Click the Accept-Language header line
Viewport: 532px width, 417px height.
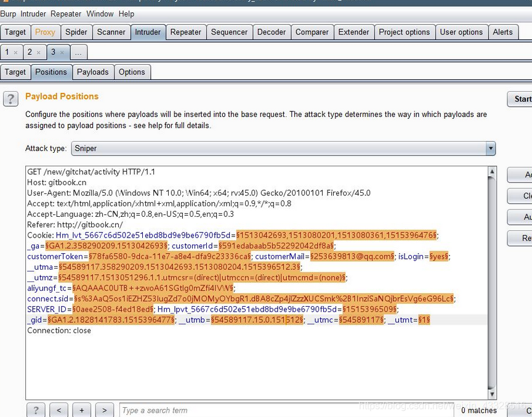(x=131, y=214)
